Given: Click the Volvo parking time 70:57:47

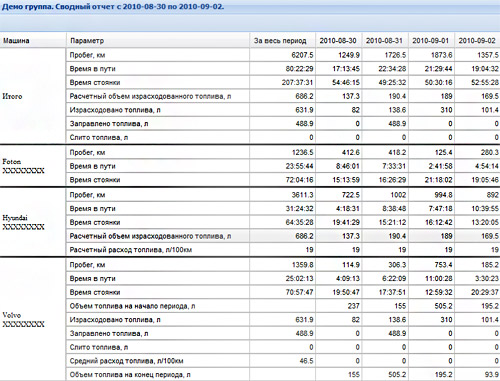Looking at the screenshot, I should tap(299, 292).
